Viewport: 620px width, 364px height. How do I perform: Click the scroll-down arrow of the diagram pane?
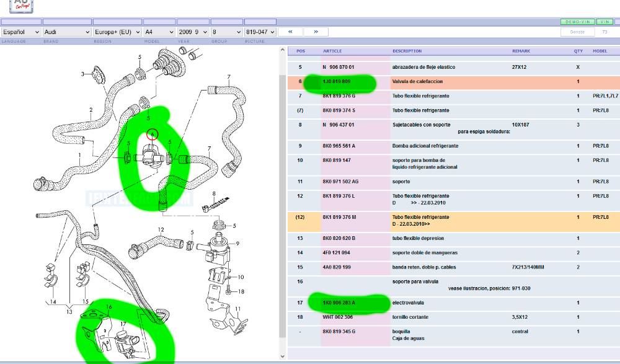coord(282,356)
